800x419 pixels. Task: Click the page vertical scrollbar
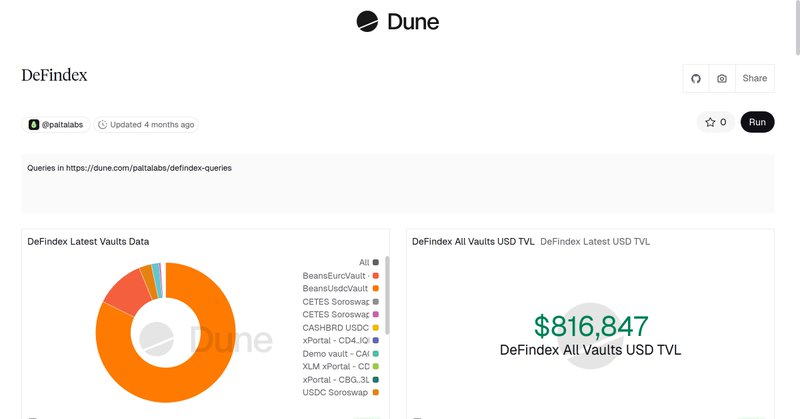click(x=797, y=27)
